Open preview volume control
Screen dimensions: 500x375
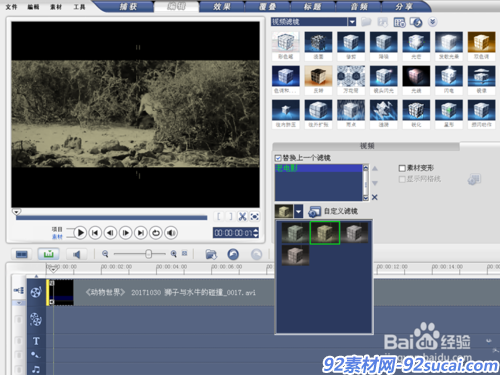[171, 233]
